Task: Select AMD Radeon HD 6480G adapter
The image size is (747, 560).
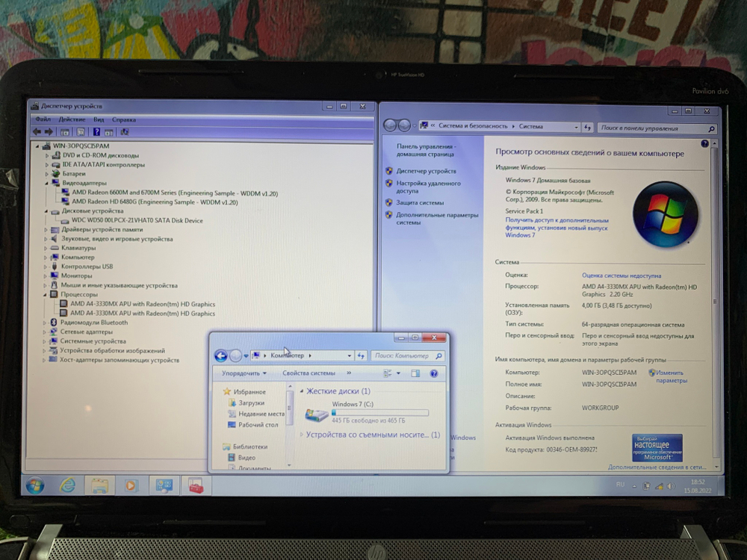Action: [x=155, y=202]
